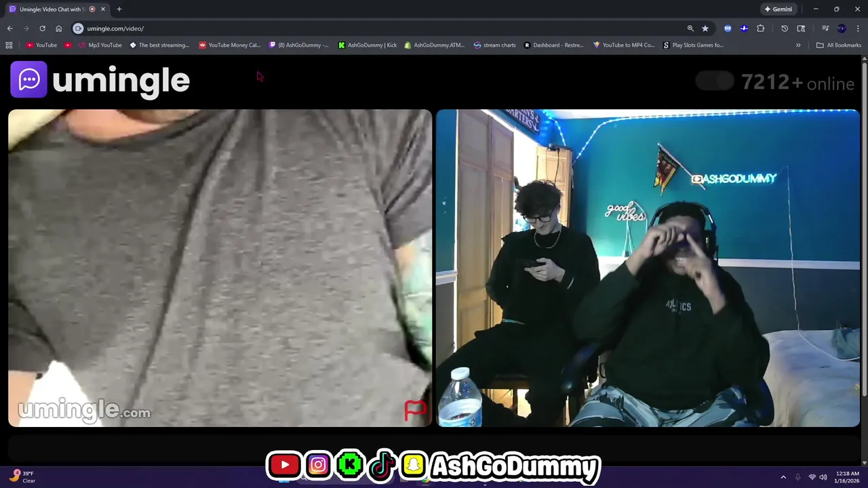Image resolution: width=868 pixels, height=488 pixels.
Task: Open the media controls music-note icon
Action: point(825,28)
